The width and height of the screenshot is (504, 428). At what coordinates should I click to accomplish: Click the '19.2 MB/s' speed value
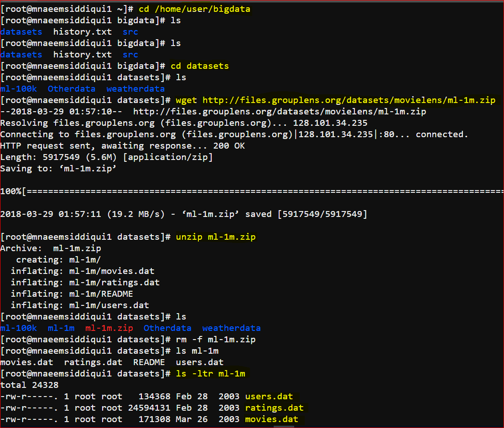pyautogui.click(x=135, y=214)
